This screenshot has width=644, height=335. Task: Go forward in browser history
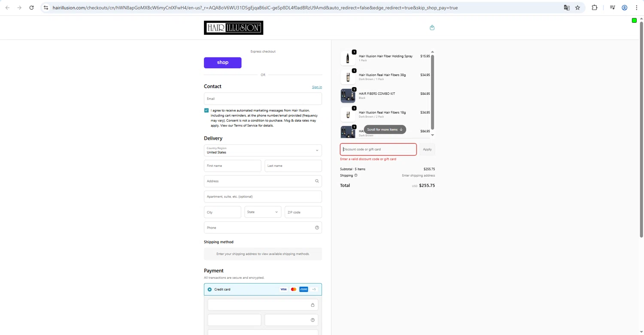click(x=19, y=8)
